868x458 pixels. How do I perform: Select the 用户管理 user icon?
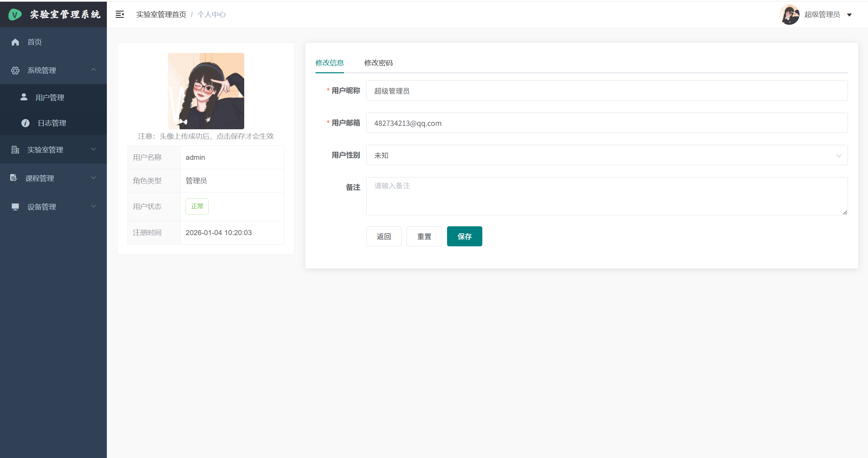pyautogui.click(x=24, y=97)
